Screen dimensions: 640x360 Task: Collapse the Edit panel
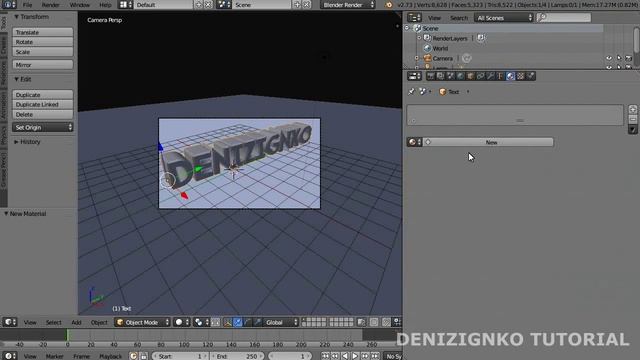(x=16, y=79)
